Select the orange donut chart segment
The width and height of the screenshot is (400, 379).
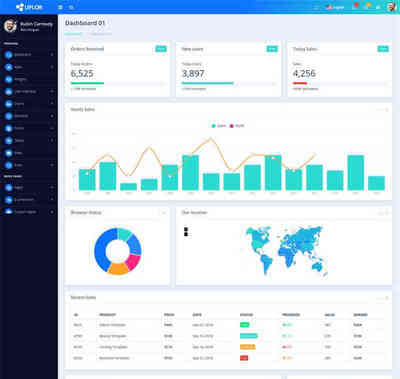118,268
